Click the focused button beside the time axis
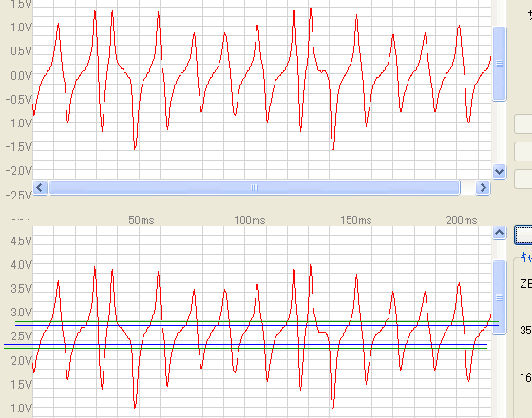This screenshot has width=532, height=418. point(523,235)
